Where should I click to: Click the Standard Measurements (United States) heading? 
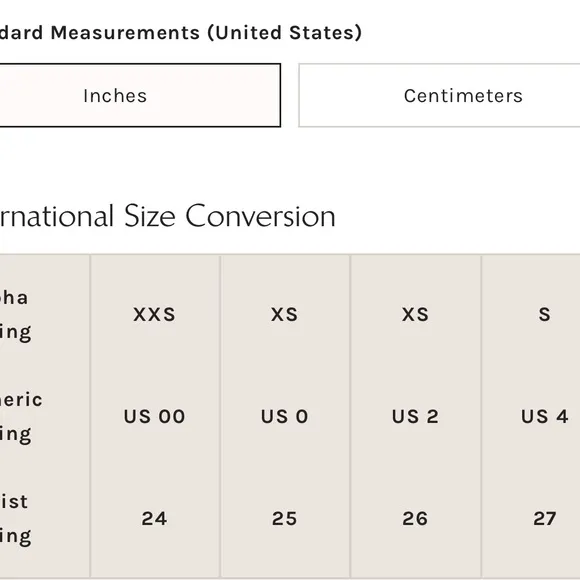[181, 33]
